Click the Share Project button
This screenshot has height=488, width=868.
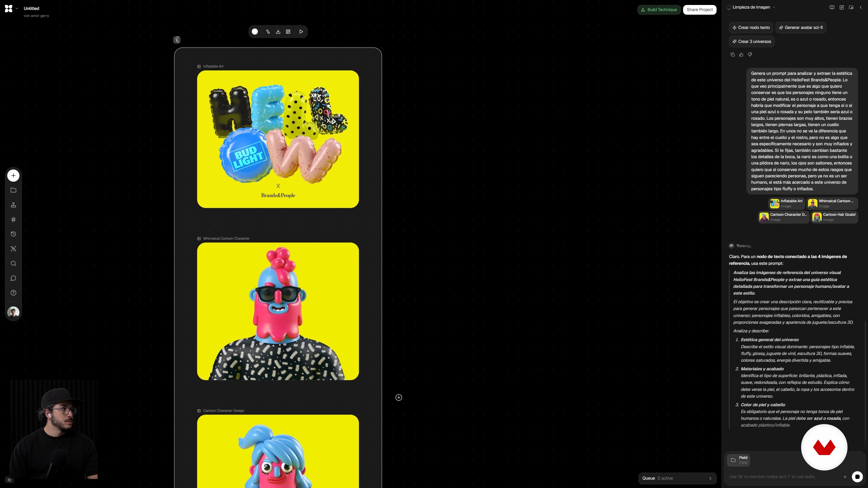[x=700, y=10]
